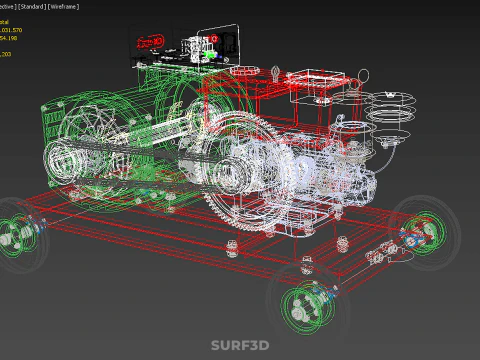Click the yellow statistic value ending 54.198

tap(8, 38)
